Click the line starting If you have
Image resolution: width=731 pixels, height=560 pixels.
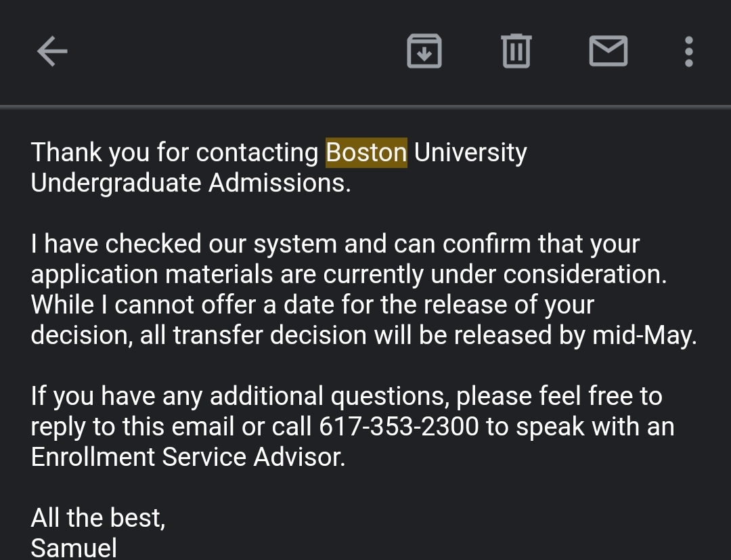pyautogui.click(x=345, y=396)
